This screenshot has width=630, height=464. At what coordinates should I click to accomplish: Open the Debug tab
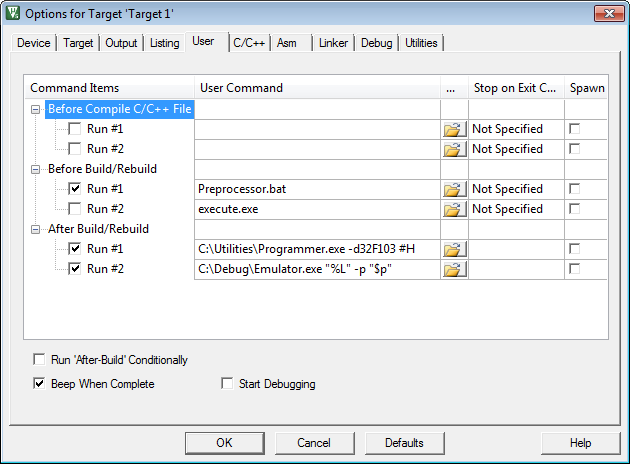click(376, 43)
